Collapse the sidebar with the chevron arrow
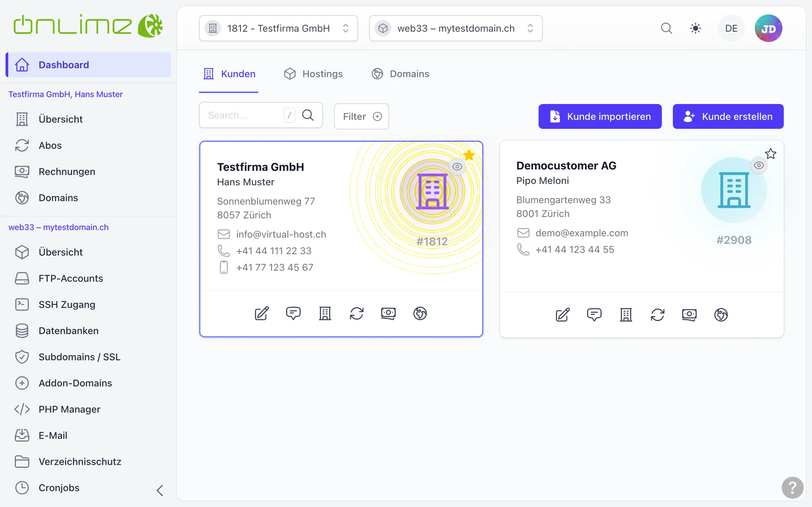Image resolution: width=812 pixels, height=507 pixels. click(x=160, y=490)
